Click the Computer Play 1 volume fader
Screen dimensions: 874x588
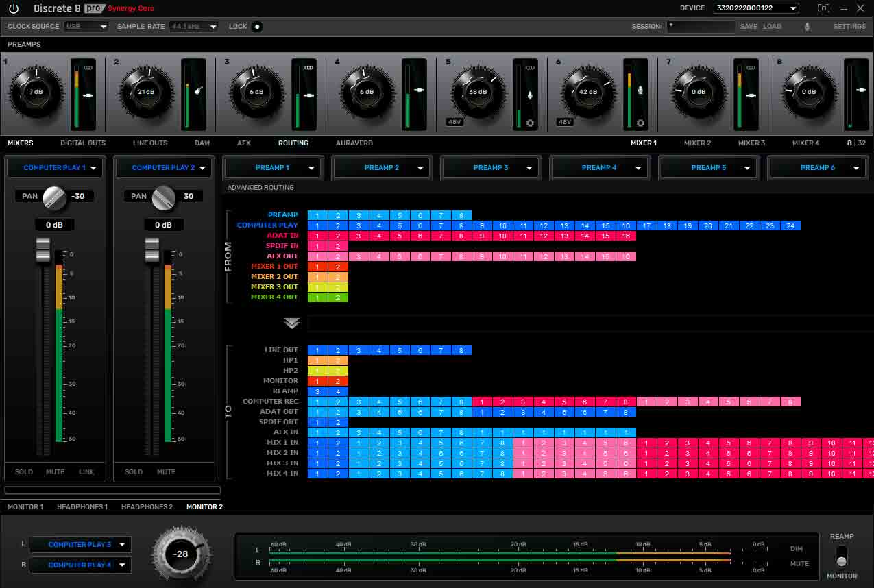click(x=43, y=249)
